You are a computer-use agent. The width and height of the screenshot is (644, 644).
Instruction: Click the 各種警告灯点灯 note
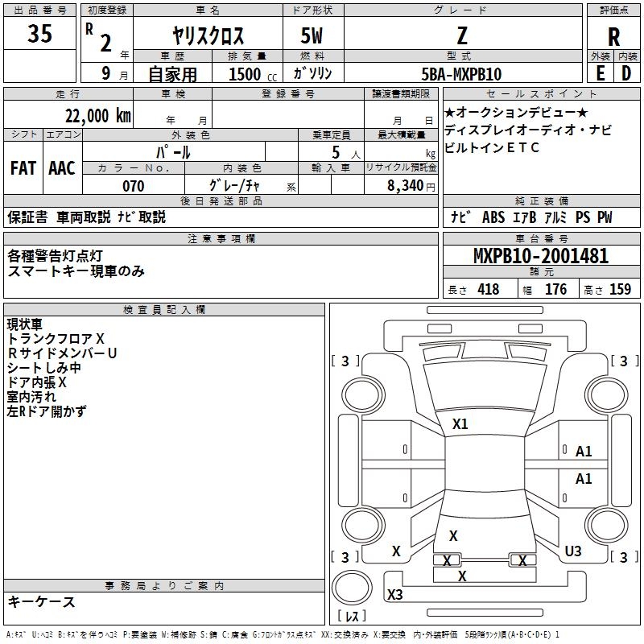(x=55, y=256)
